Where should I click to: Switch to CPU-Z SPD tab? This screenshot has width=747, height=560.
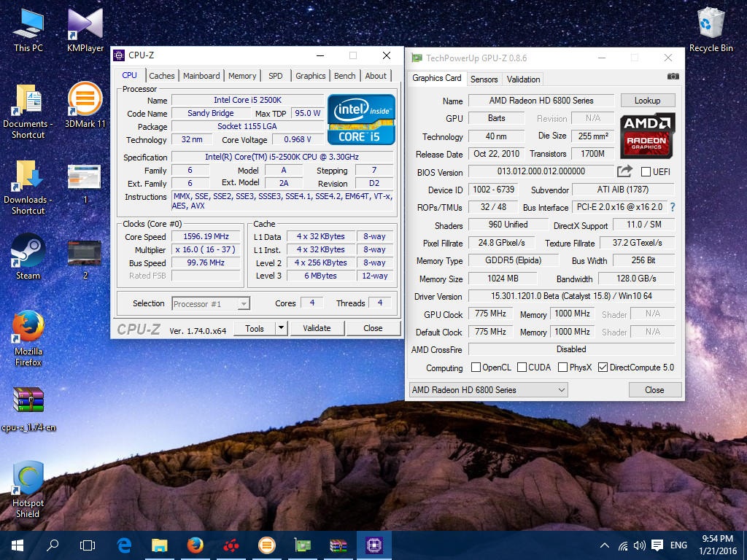275,76
